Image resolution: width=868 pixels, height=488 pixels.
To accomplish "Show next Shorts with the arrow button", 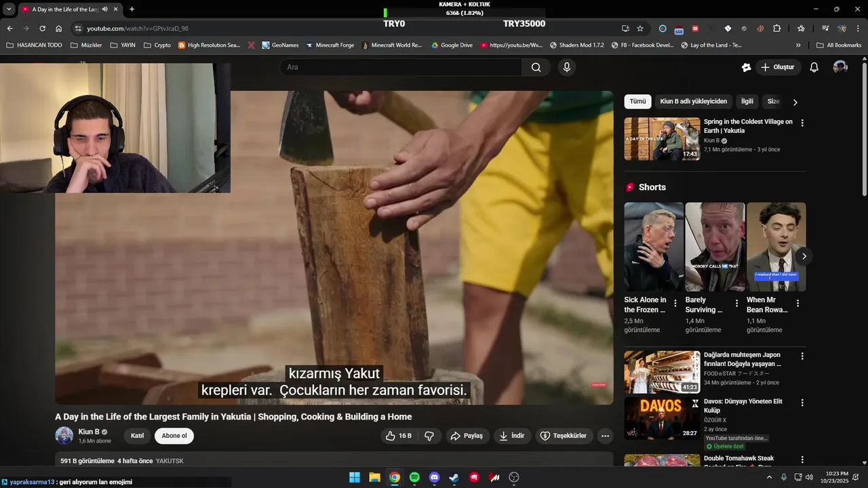I will (x=804, y=256).
